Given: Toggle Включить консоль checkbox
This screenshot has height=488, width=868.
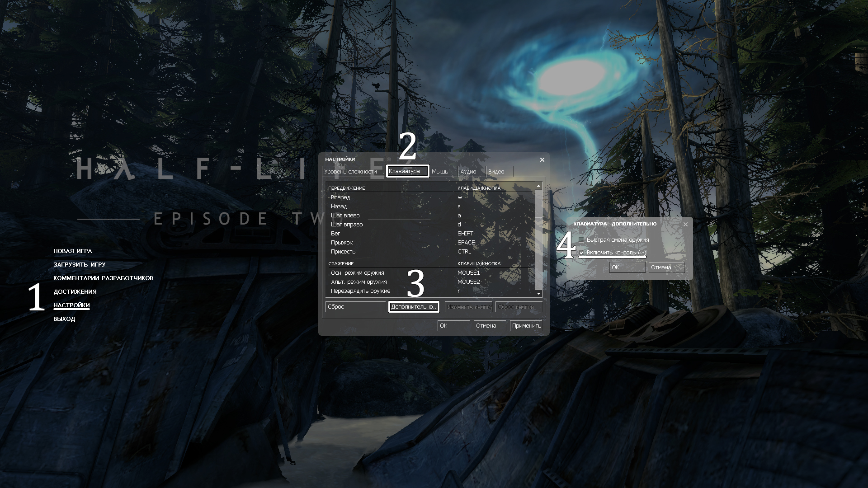Looking at the screenshot, I should point(581,253).
